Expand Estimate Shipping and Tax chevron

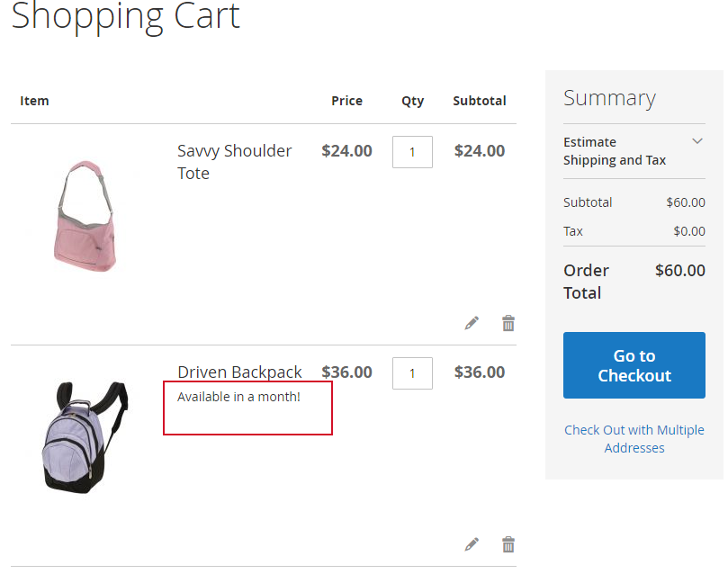pos(697,141)
